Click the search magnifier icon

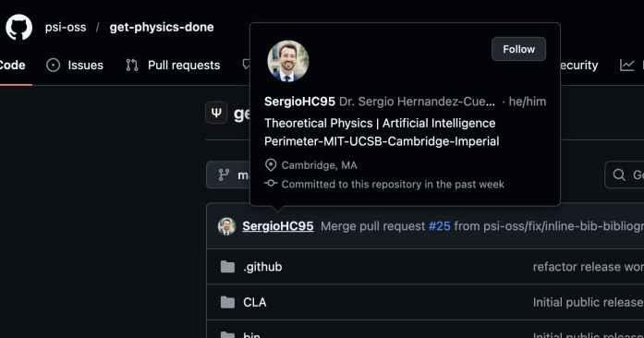619,175
